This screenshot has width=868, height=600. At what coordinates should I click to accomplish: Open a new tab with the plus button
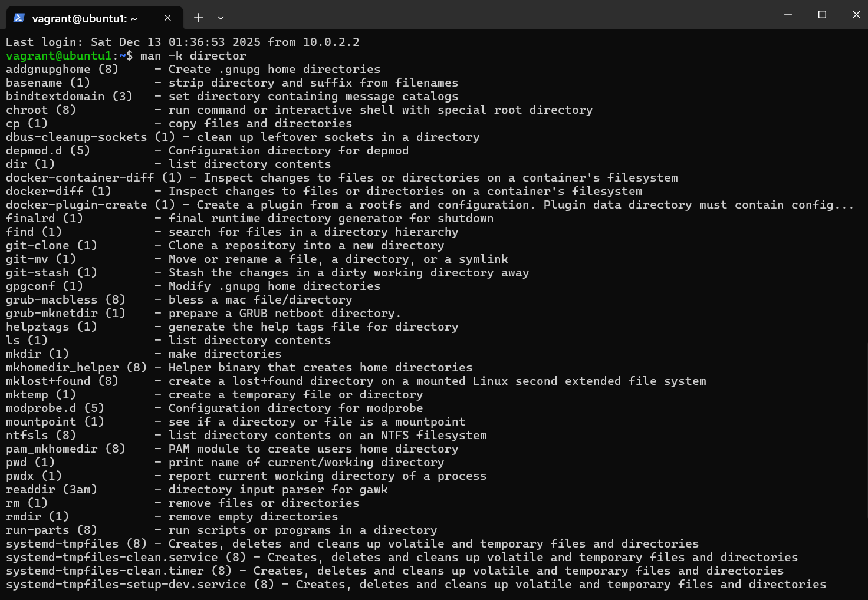199,18
